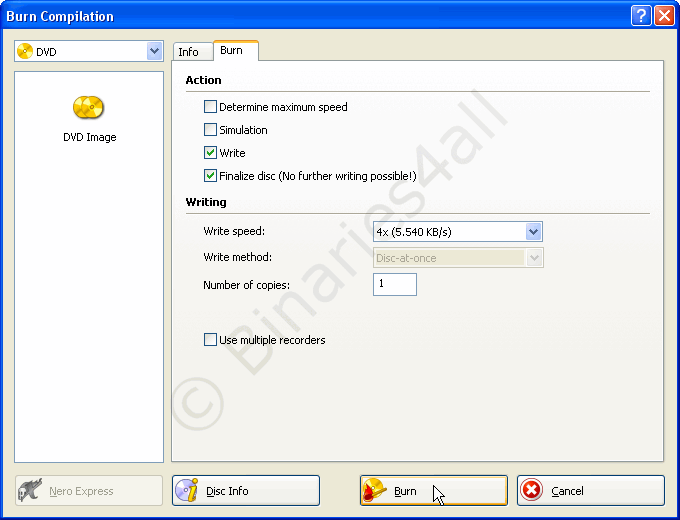Open the Disc Info button
Image resolution: width=680 pixels, height=520 pixels.
click(x=246, y=491)
